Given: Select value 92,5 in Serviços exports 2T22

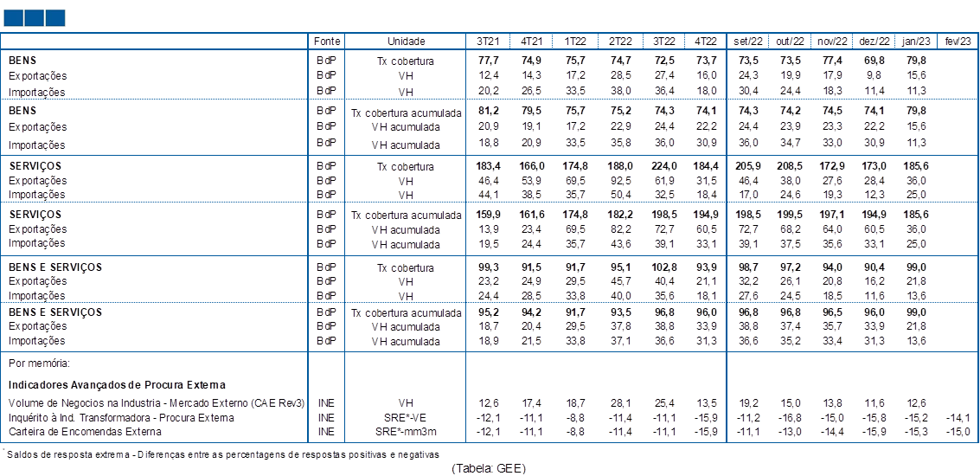Looking at the screenshot, I should [x=621, y=181].
